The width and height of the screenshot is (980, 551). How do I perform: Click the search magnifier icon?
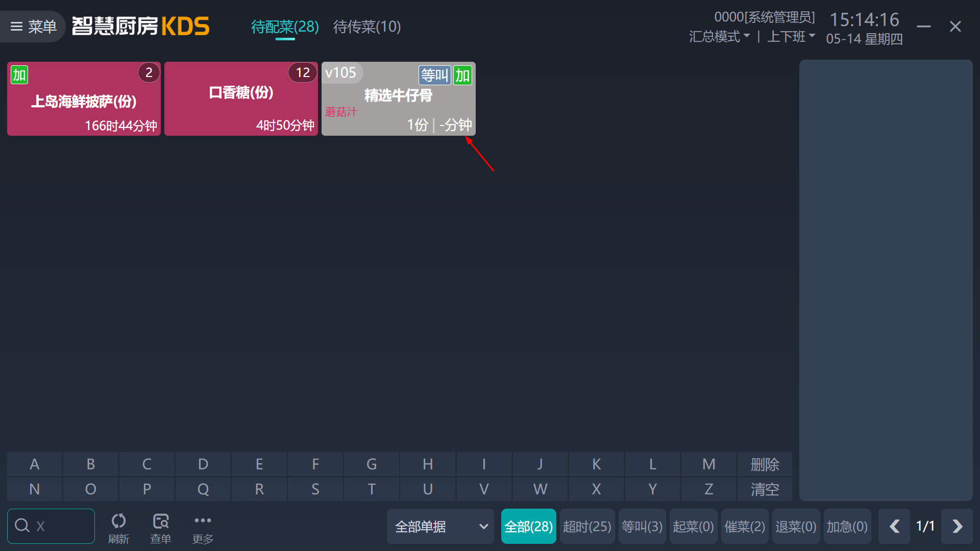click(22, 525)
